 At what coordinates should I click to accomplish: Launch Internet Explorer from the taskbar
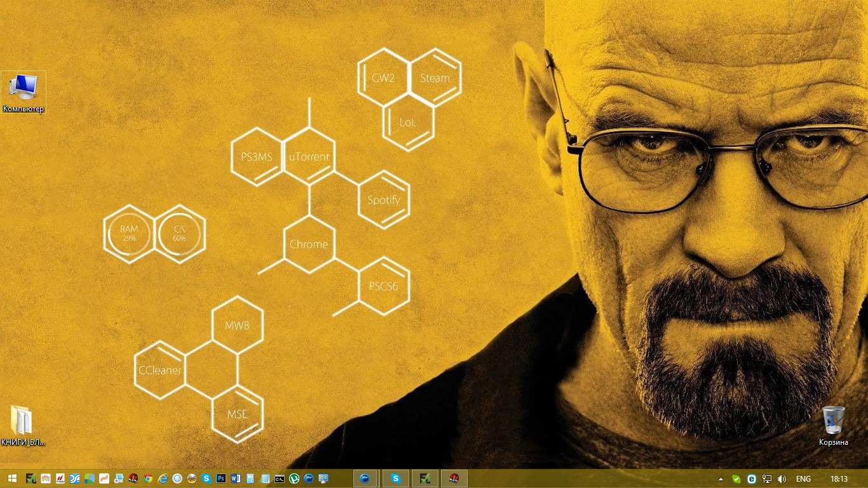(x=163, y=478)
